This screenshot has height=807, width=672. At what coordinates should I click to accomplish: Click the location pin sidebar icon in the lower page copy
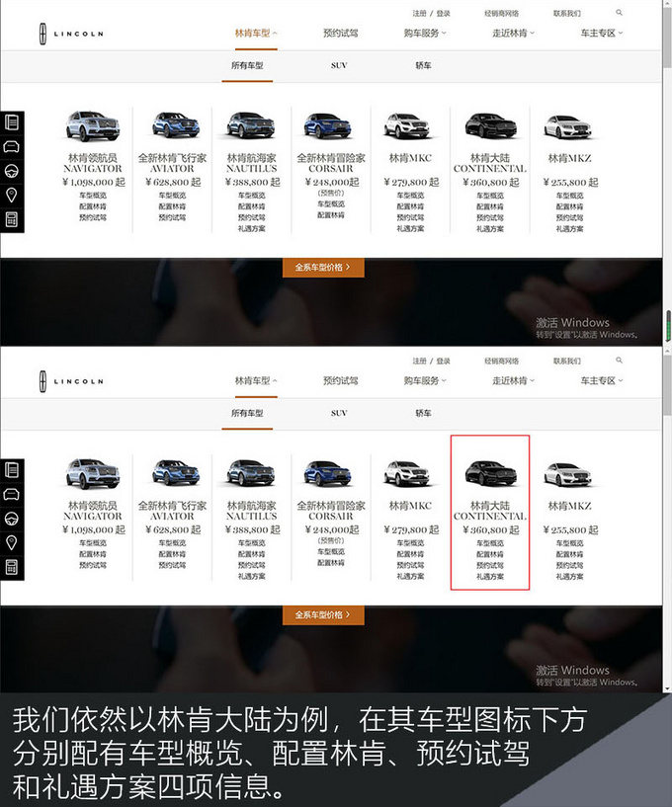pos(11,542)
